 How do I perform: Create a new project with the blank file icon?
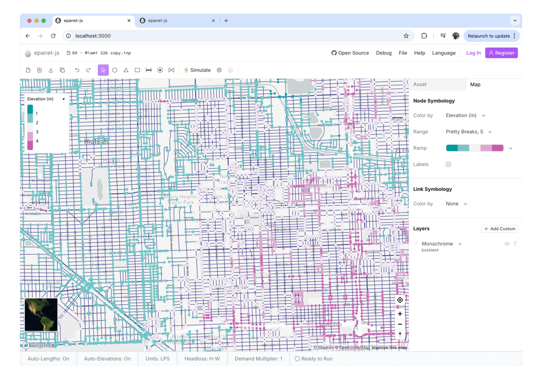pos(28,70)
